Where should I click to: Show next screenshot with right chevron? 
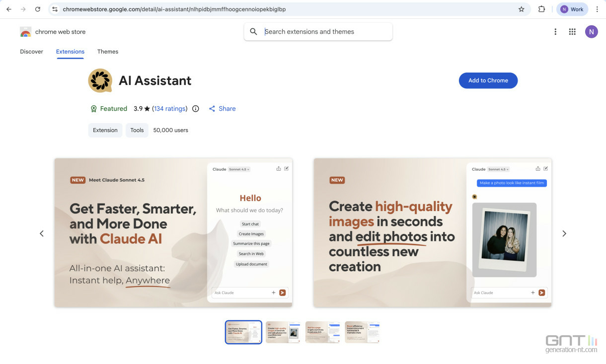point(564,233)
